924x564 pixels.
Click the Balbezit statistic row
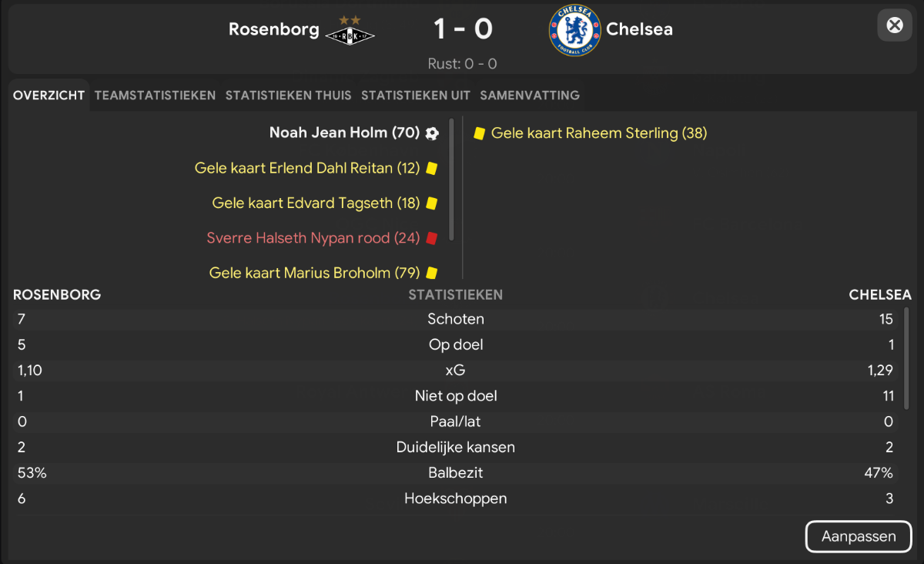pos(456,473)
